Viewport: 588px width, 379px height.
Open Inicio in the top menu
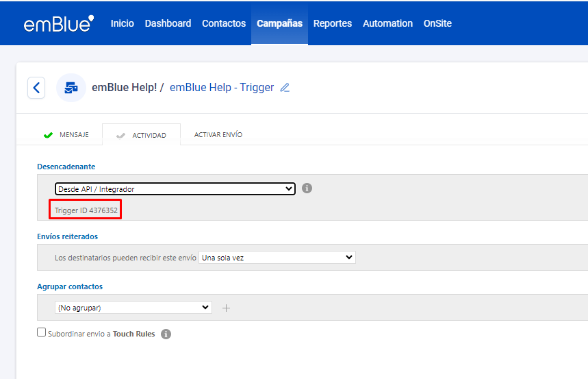[x=123, y=23]
